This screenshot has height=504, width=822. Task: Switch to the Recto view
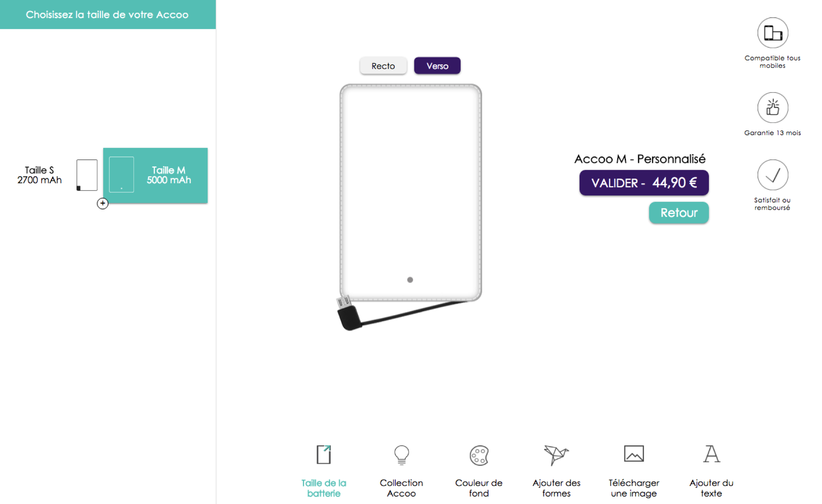point(383,66)
